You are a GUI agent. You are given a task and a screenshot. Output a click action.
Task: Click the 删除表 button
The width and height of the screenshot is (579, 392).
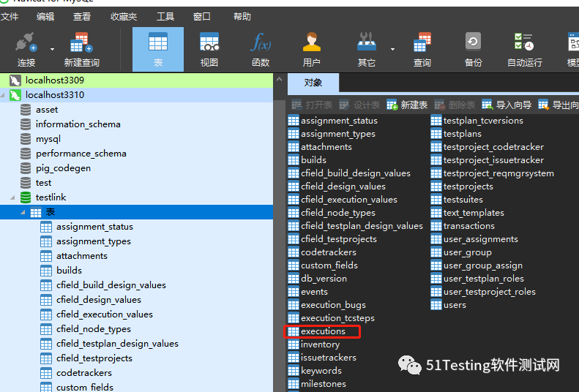point(455,105)
